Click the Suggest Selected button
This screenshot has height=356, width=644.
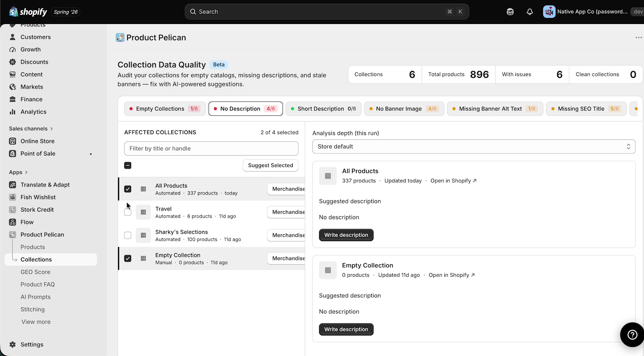[270, 166]
